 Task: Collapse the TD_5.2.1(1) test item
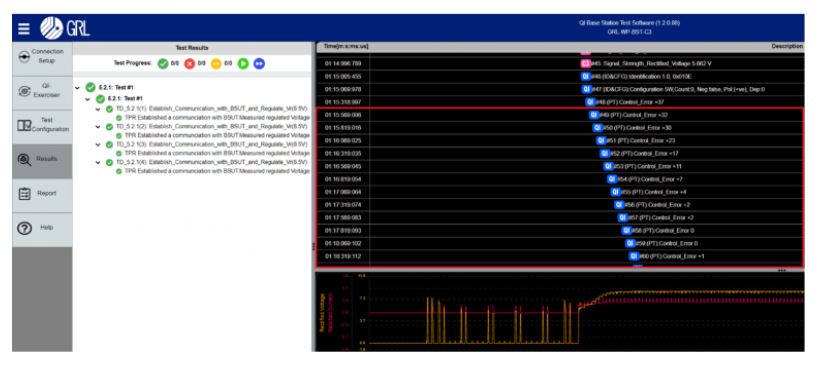click(98, 109)
